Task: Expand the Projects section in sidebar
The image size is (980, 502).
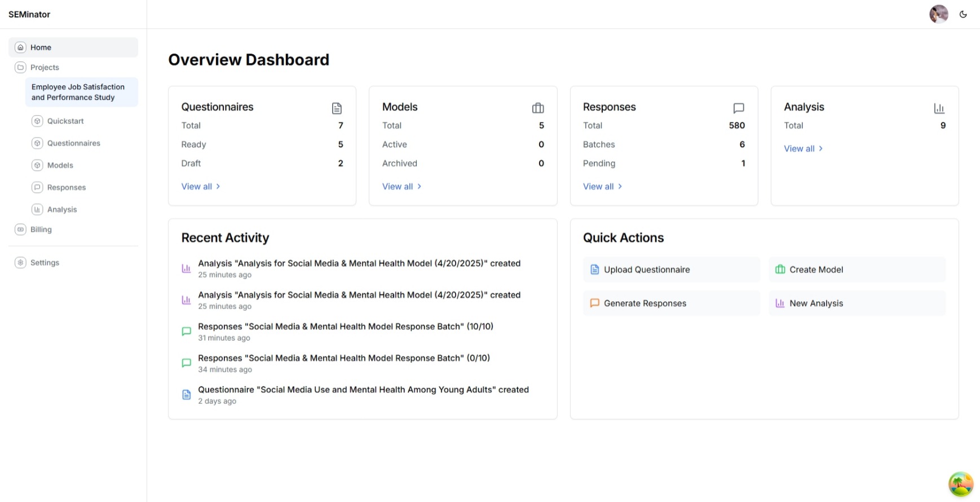Action: (x=45, y=68)
